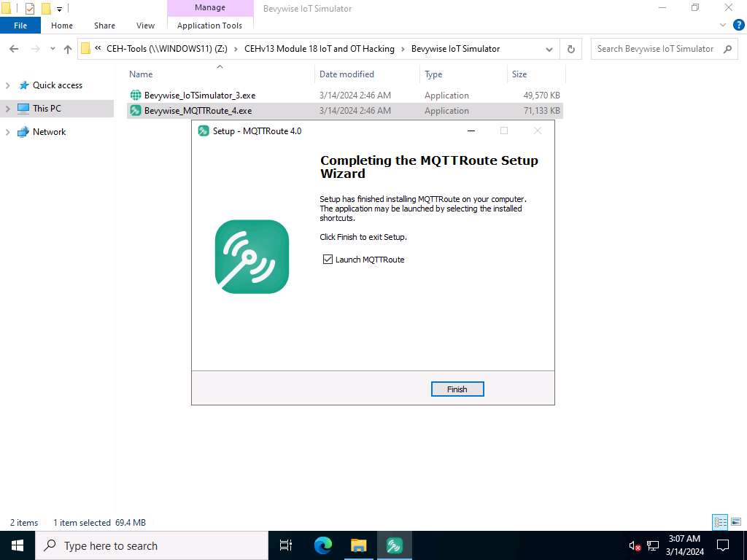Launch Microsoft Edge from the taskbar

[x=323, y=545]
